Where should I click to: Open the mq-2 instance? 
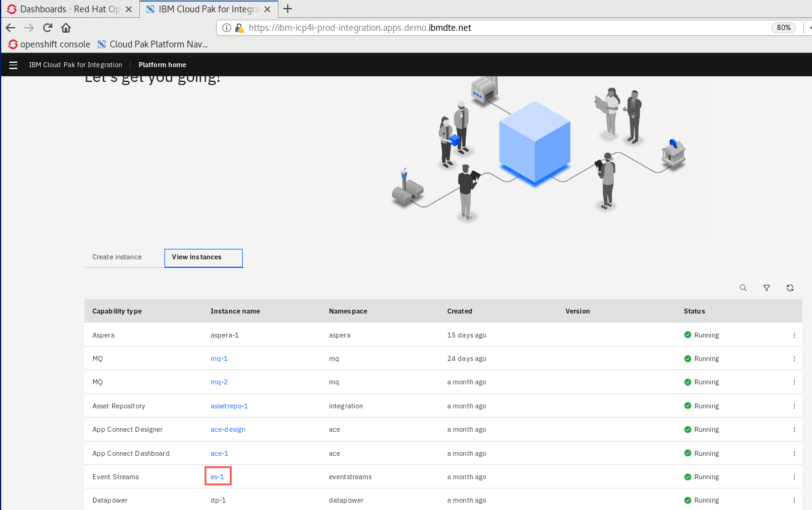(x=219, y=382)
